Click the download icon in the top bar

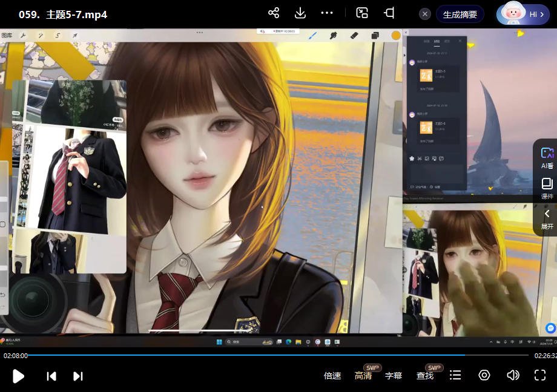(300, 13)
